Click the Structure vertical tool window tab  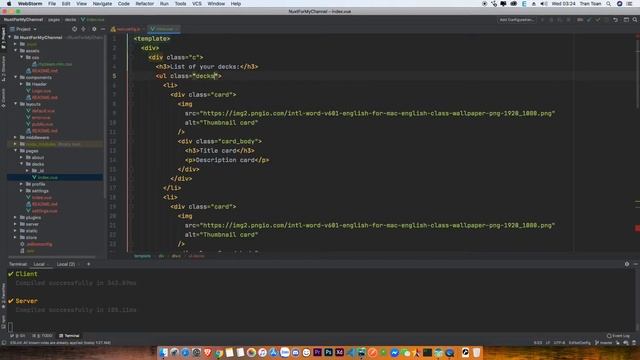pyautogui.click(x=3, y=69)
